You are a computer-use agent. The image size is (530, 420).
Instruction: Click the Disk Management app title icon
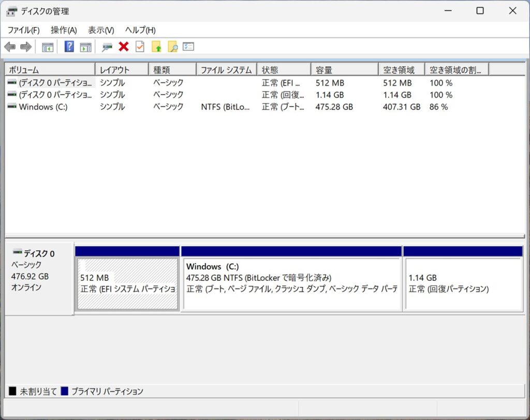point(11,11)
